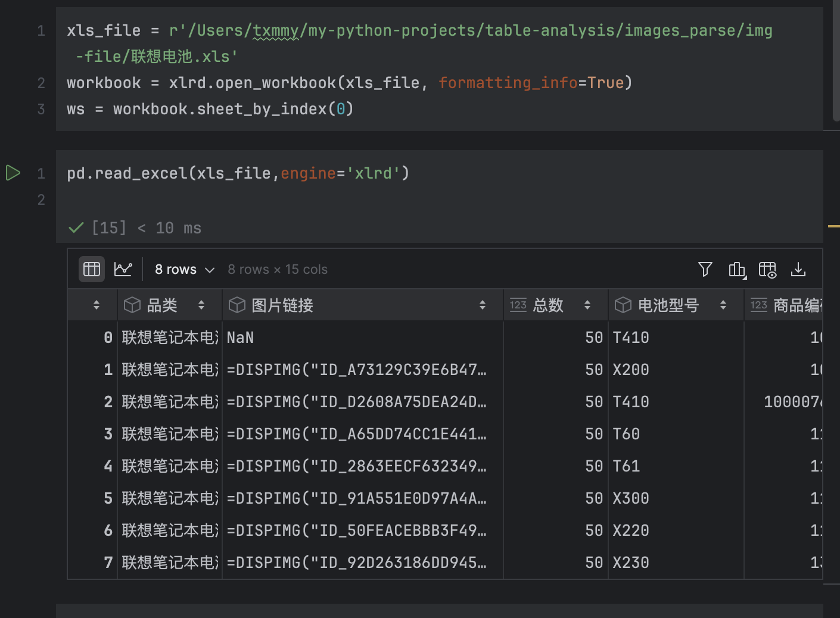840x618 pixels.
Task: Select cell =DISPIMG("ID_91A551E0D97A4A…
Action: tap(363, 498)
